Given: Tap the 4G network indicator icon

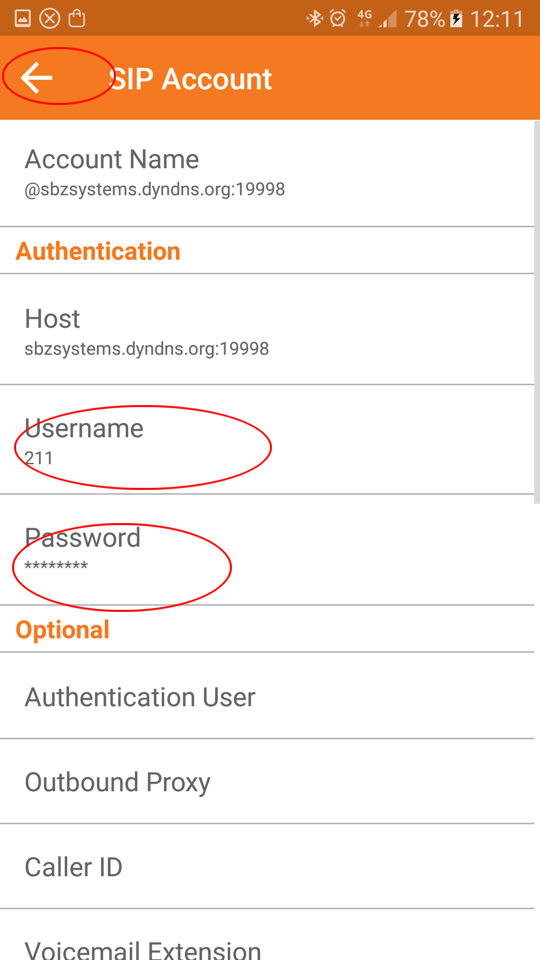Looking at the screenshot, I should (x=365, y=19).
